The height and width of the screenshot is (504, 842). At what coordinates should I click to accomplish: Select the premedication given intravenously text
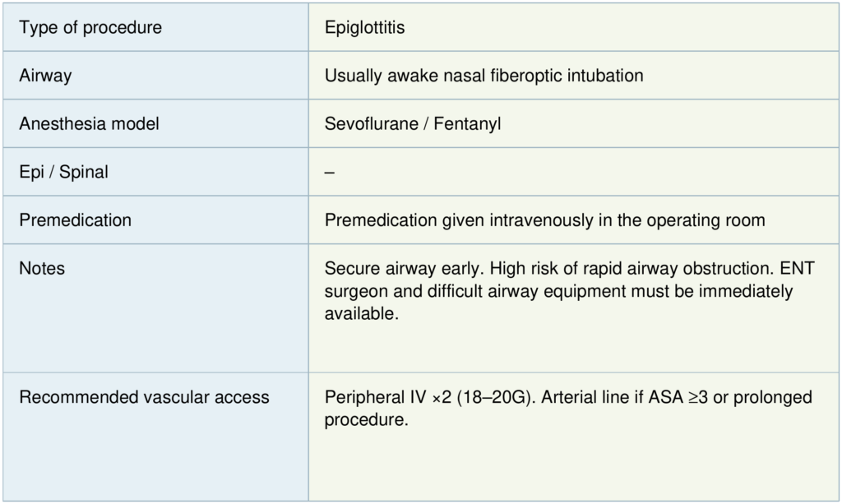pos(544,220)
